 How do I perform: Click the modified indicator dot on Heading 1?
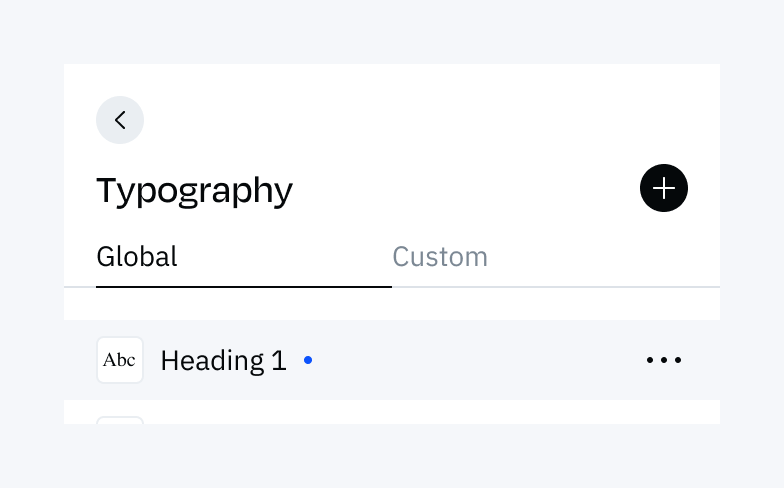pos(308,360)
